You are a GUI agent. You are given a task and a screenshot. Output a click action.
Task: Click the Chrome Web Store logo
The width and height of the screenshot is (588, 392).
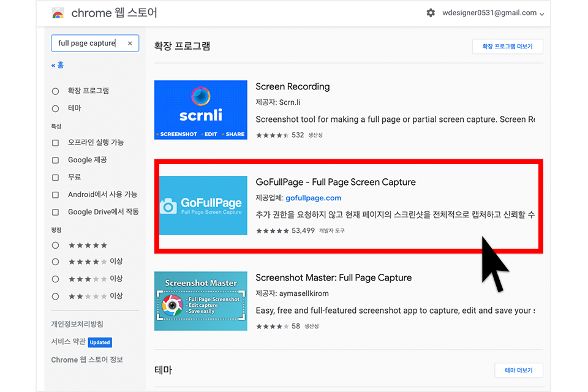pyautogui.click(x=58, y=13)
